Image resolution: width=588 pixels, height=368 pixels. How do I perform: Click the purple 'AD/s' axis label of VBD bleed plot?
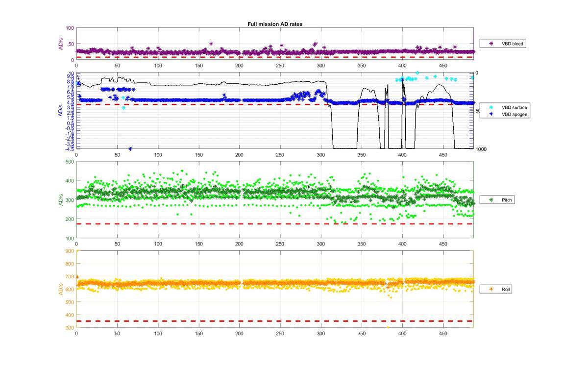point(61,44)
